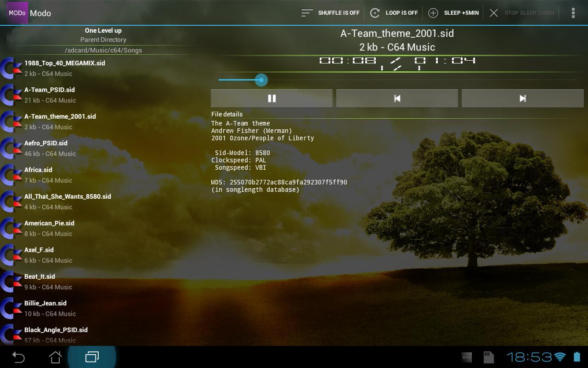Choose Africa.sid from the list
The width and height of the screenshot is (588, 368).
[103, 175]
